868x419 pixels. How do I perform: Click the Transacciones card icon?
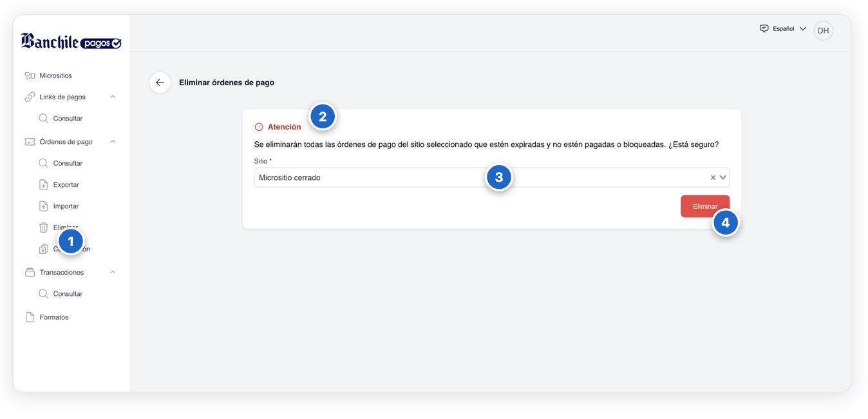30,273
